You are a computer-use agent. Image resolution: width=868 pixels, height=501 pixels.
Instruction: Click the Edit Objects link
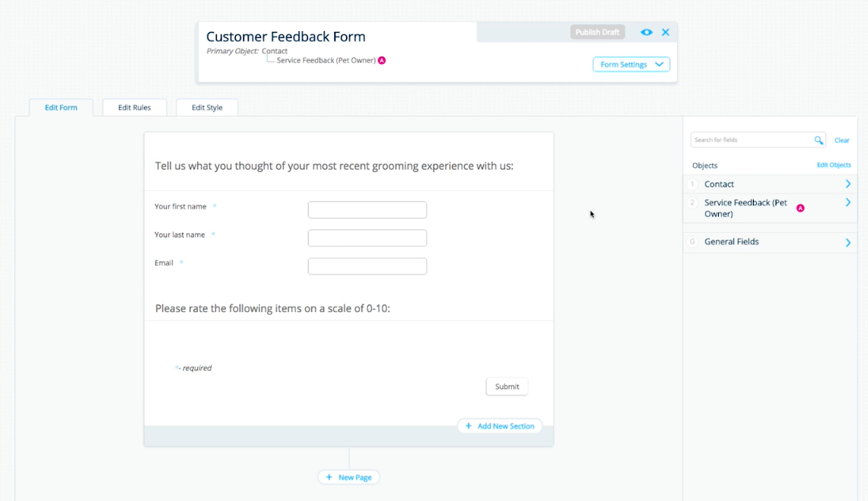pyautogui.click(x=834, y=165)
